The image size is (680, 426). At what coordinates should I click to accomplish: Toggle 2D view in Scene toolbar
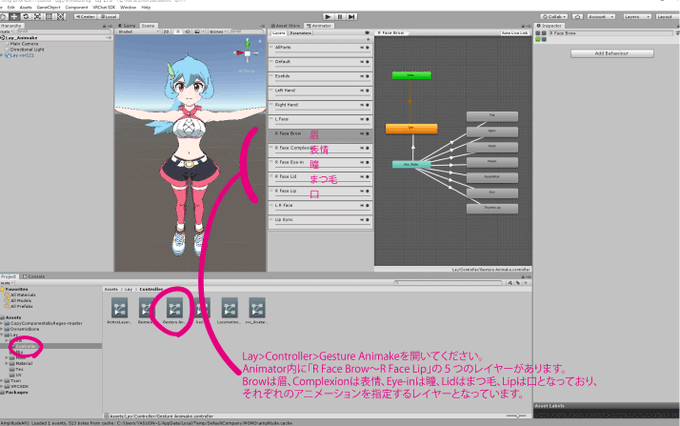coord(166,32)
